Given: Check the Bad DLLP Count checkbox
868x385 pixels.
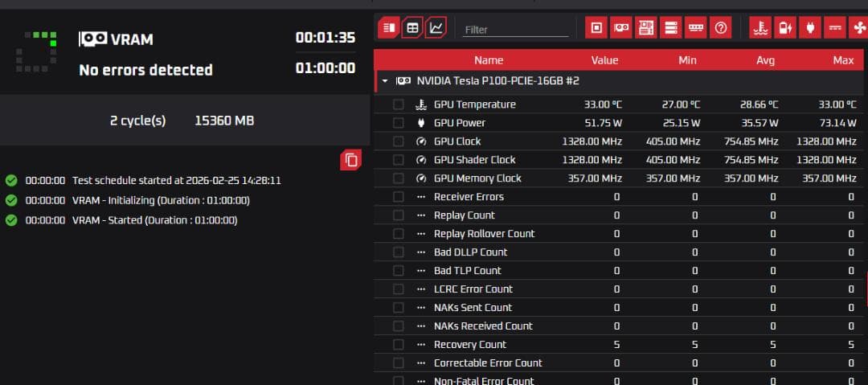Looking at the screenshot, I should point(398,252).
